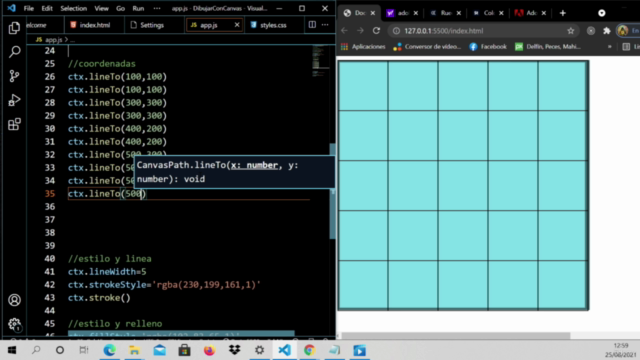Click the ctx.strokeStyle rgba line
Viewport: 640px width, 360px height.
164,285
